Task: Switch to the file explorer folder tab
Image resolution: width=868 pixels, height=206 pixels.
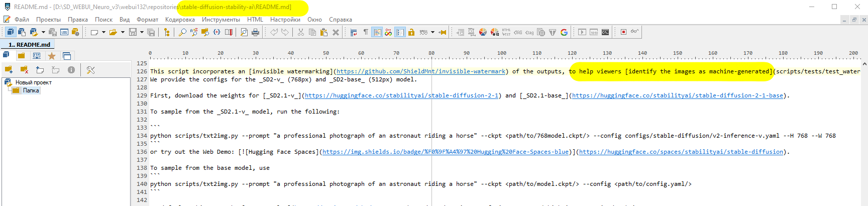Action: [21, 56]
